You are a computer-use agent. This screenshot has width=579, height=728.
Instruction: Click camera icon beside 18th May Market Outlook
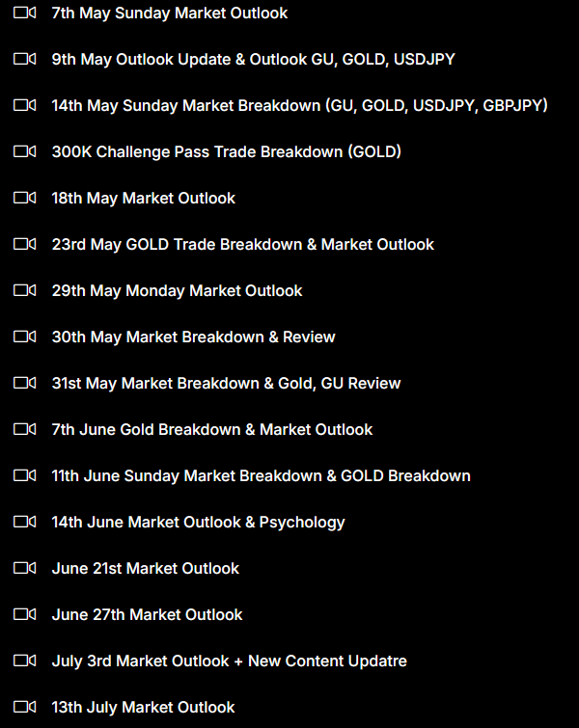(x=24, y=199)
